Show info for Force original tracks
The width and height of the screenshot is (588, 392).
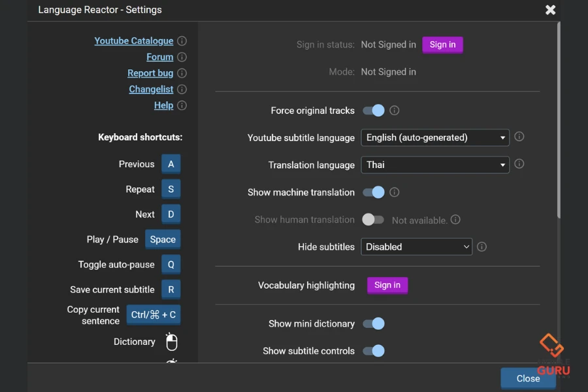pyautogui.click(x=394, y=110)
